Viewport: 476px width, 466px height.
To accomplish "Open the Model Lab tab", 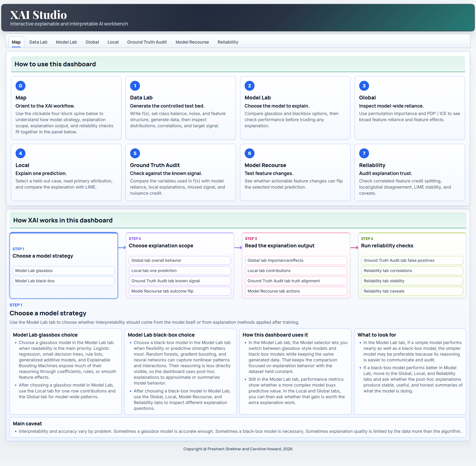I will click(66, 42).
